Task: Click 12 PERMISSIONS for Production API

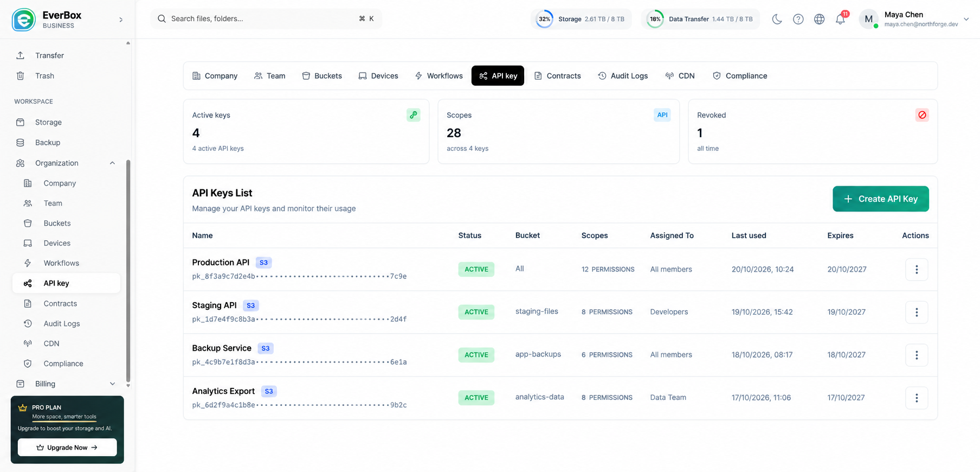Action: tap(608, 270)
